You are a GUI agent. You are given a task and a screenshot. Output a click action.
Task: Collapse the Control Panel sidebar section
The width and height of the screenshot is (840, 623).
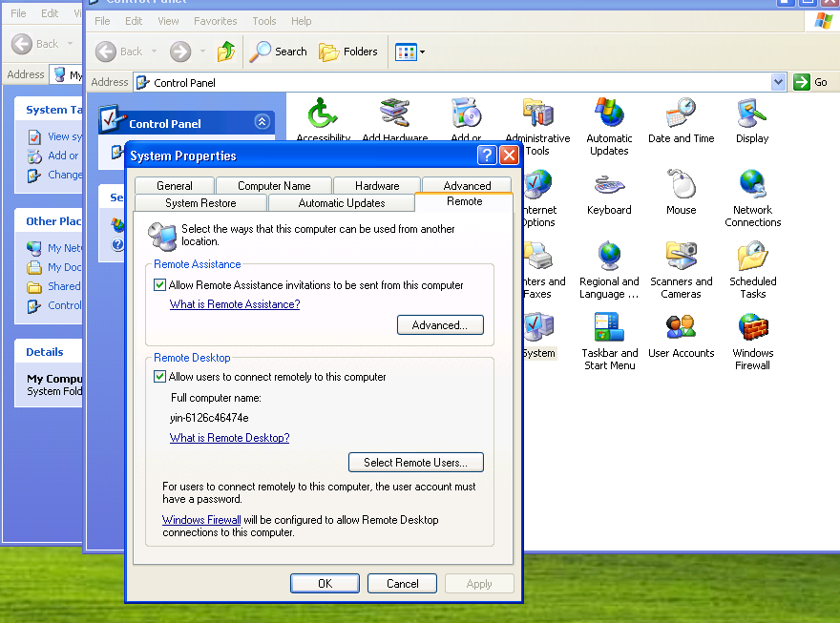click(262, 123)
